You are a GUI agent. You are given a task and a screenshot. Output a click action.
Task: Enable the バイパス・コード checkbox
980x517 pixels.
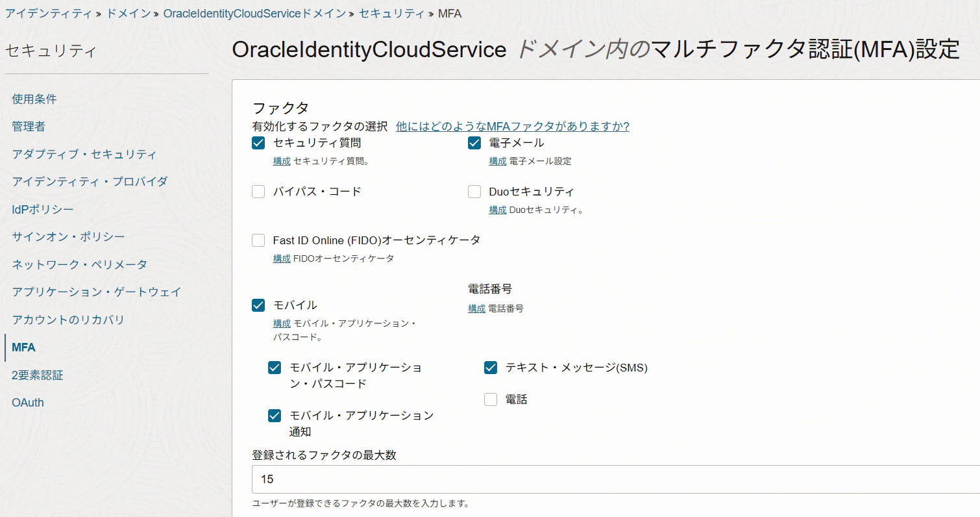(x=258, y=192)
